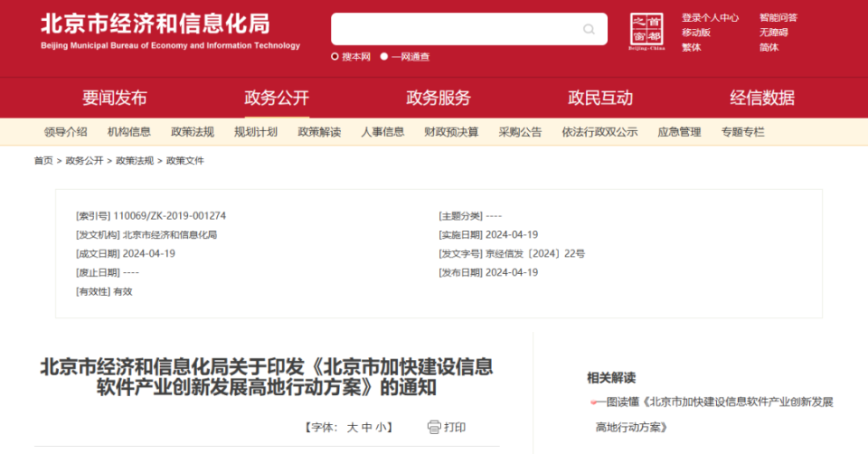
Task: Click the printer icon beside 打印
Action: point(434,427)
